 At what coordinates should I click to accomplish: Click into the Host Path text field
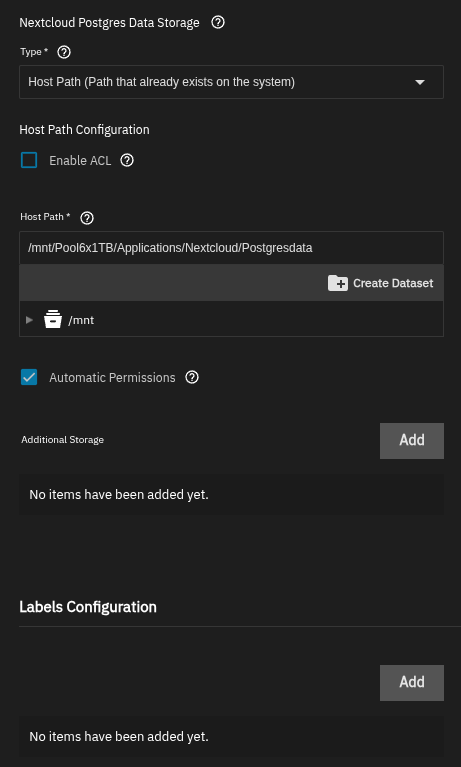(231, 248)
